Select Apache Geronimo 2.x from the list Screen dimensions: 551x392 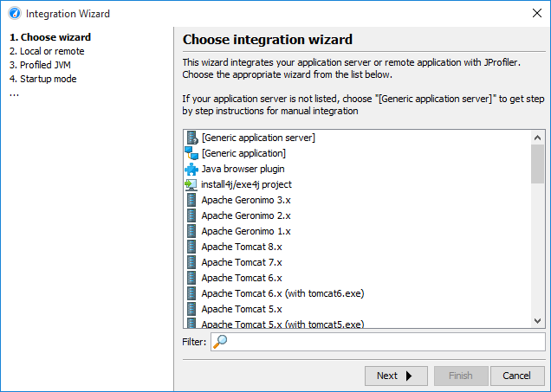click(246, 215)
